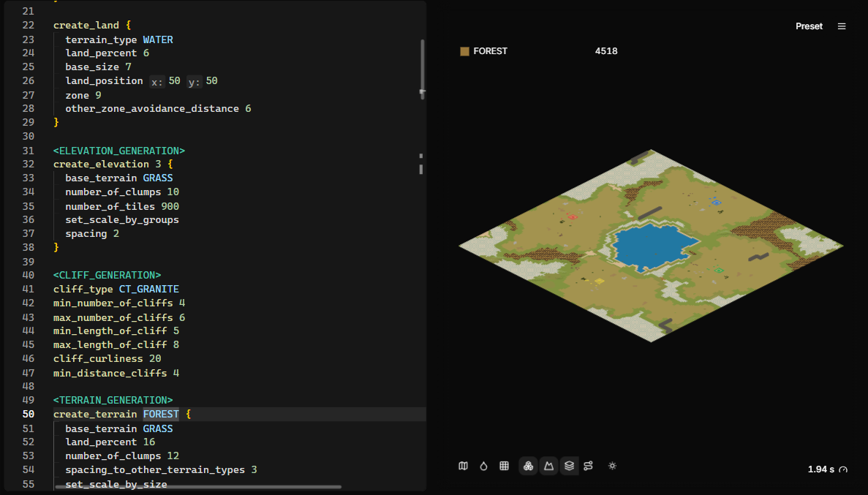Click the editor horizontal scrollbar
Image resolution: width=868 pixels, height=495 pixels.
coord(197,487)
